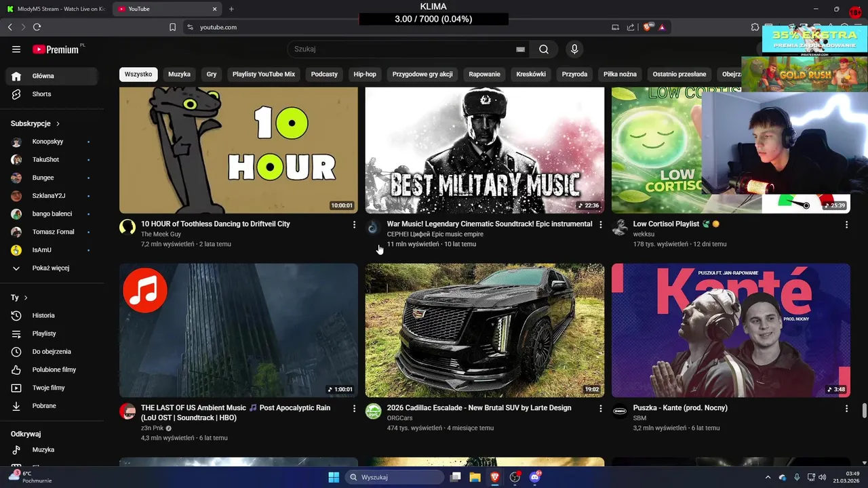868x488 pixels.
Task: Select Przygodowe gry akcji chip
Action: coord(422,74)
